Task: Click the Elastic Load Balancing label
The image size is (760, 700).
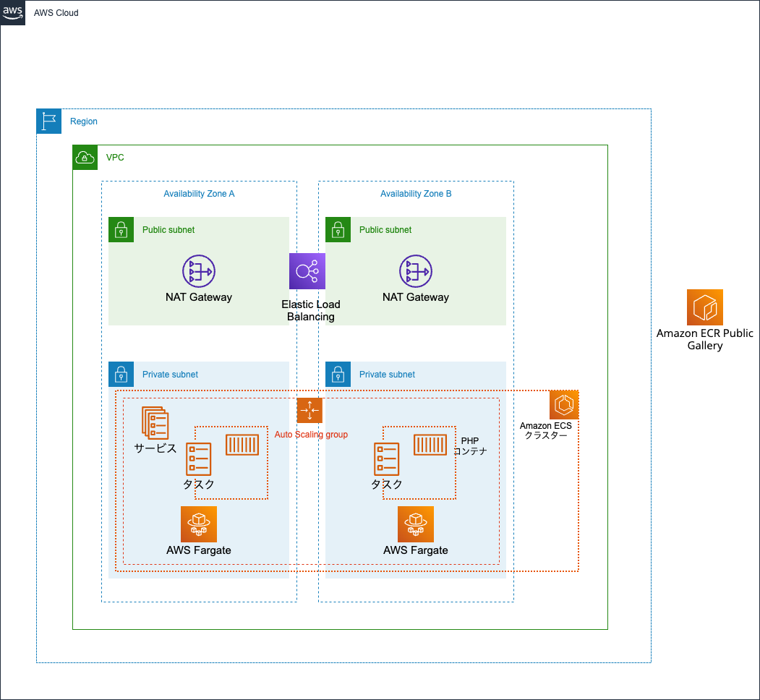Action: pos(311,310)
